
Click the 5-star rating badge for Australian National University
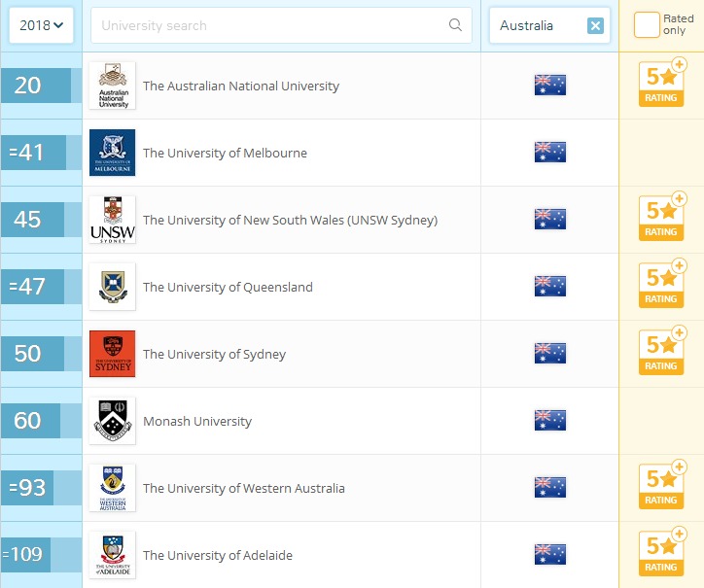click(x=661, y=84)
